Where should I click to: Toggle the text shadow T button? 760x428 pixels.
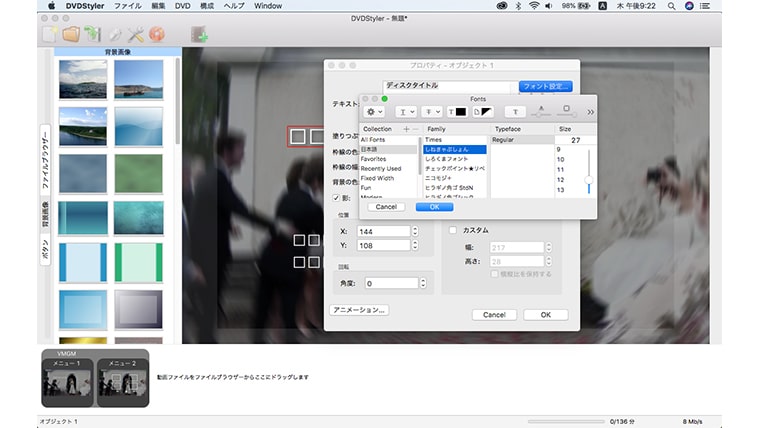(515, 112)
